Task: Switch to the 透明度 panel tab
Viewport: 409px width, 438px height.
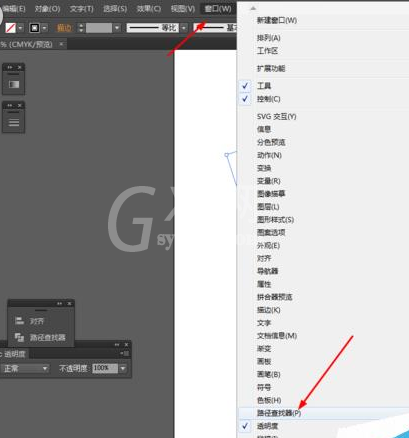Action: click(15, 354)
